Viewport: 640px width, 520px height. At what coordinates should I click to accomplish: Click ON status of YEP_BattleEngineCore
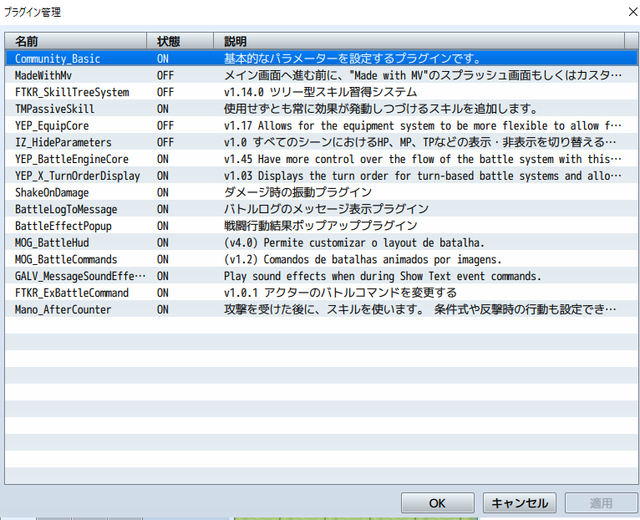162,159
